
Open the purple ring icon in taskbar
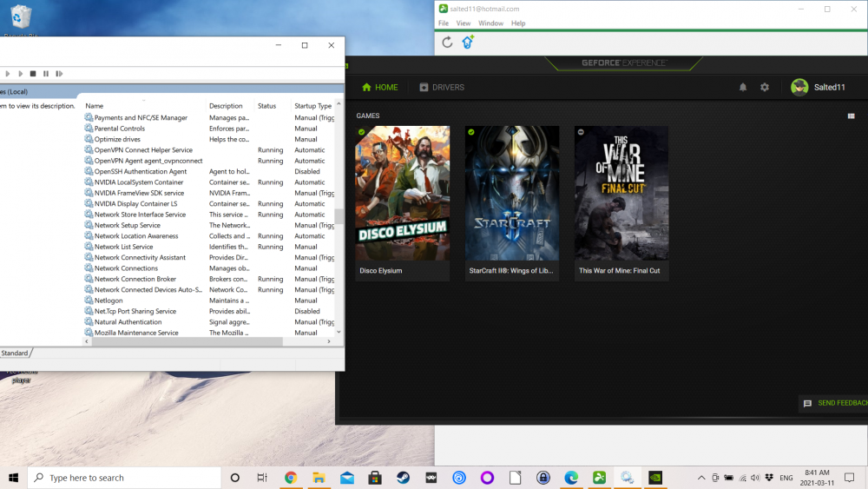pyautogui.click(x=487, y=478)
